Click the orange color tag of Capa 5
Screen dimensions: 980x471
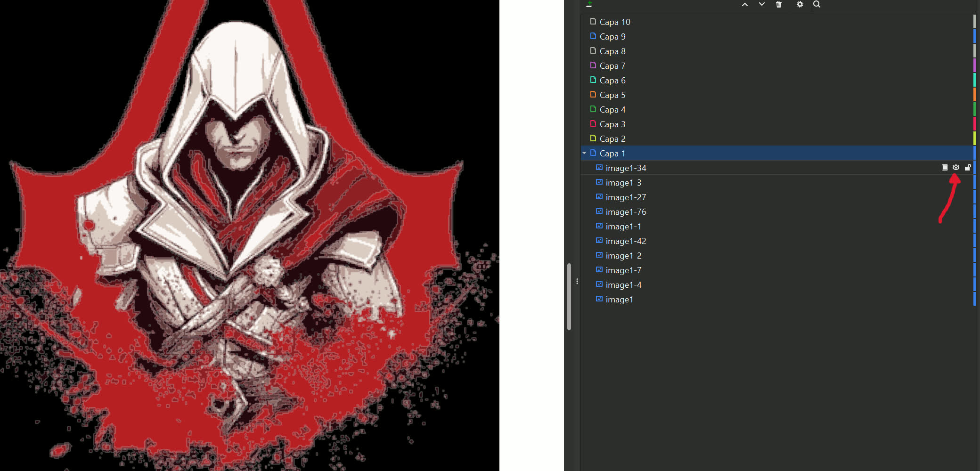point(975,95)
